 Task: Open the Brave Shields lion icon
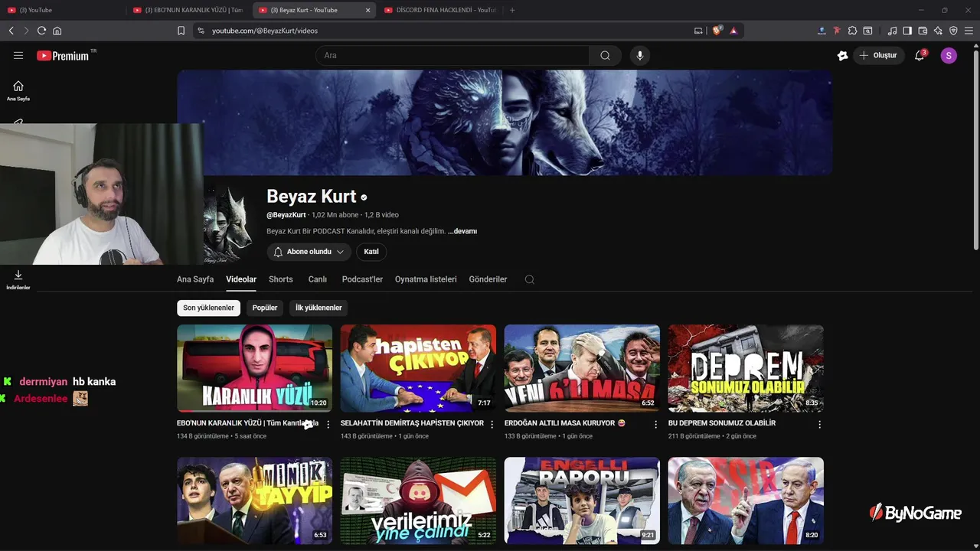(717, 31)
